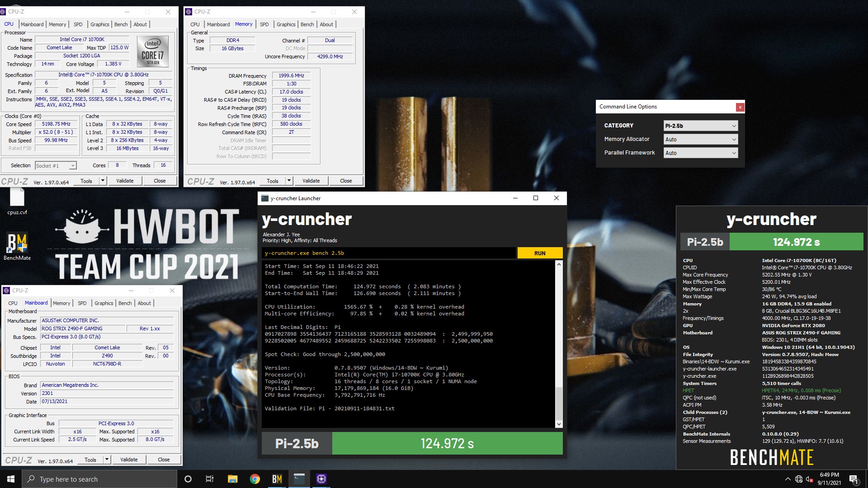Click the y-cruncher command input field
This screenshot has height=488, width=868.
[388, 253]
